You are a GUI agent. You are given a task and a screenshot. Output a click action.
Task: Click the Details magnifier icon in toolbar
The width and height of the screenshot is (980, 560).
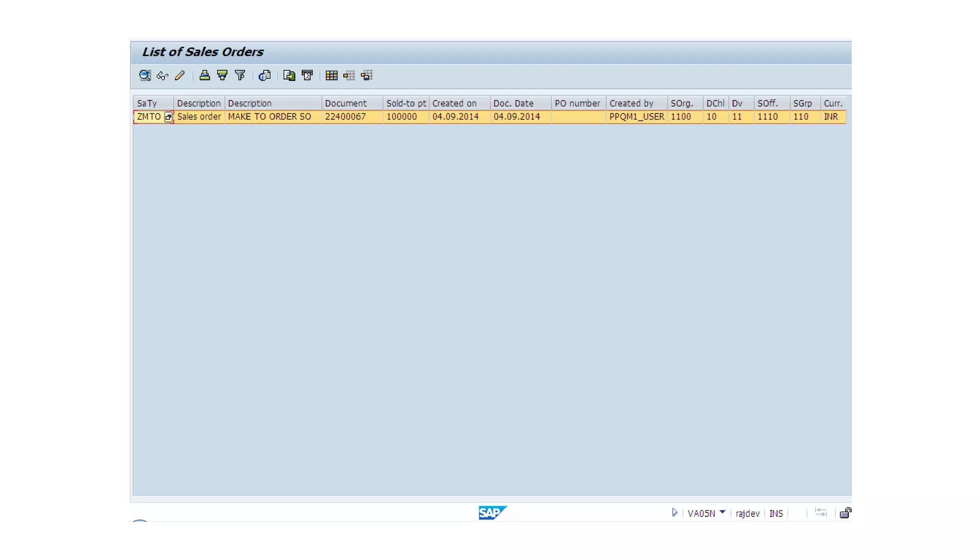[x=145, y=76]
